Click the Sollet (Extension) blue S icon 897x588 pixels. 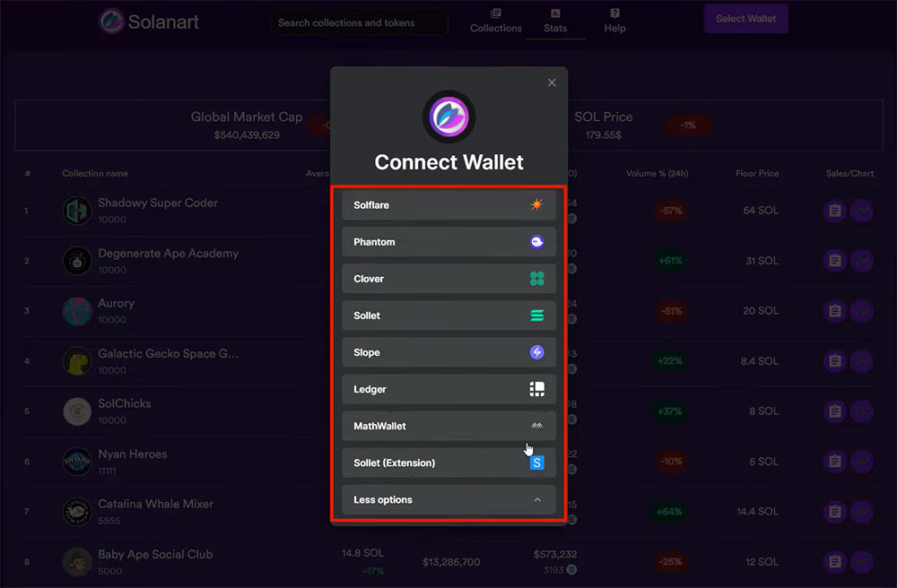pyautogui.click(x=536, y=462)
